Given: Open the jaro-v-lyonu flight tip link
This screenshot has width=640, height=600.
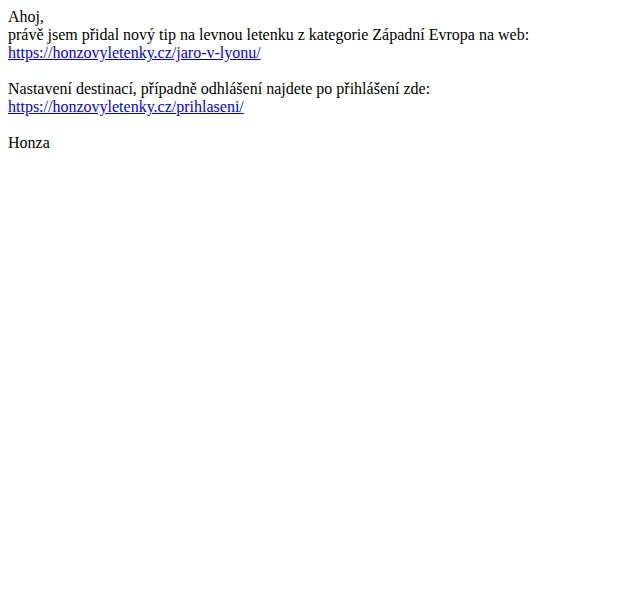Looking at the screenshot, I should [x=134, y=53].
